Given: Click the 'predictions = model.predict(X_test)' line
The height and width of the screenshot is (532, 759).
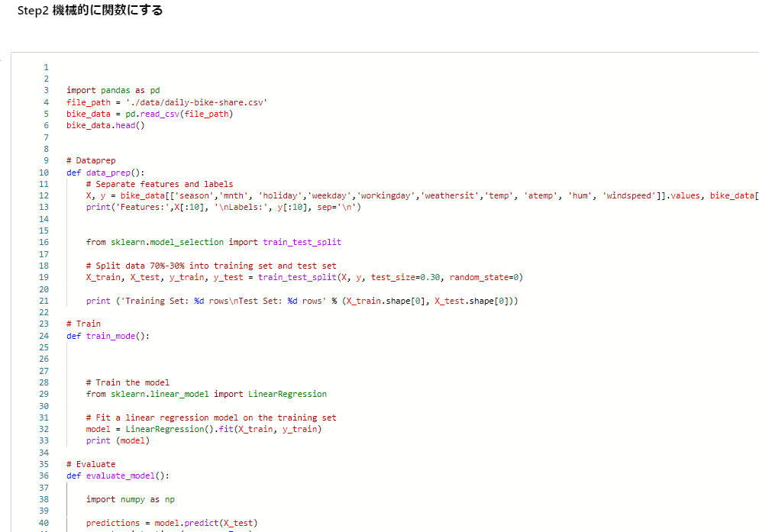Looking at the screenshot, I should point(172,523).
